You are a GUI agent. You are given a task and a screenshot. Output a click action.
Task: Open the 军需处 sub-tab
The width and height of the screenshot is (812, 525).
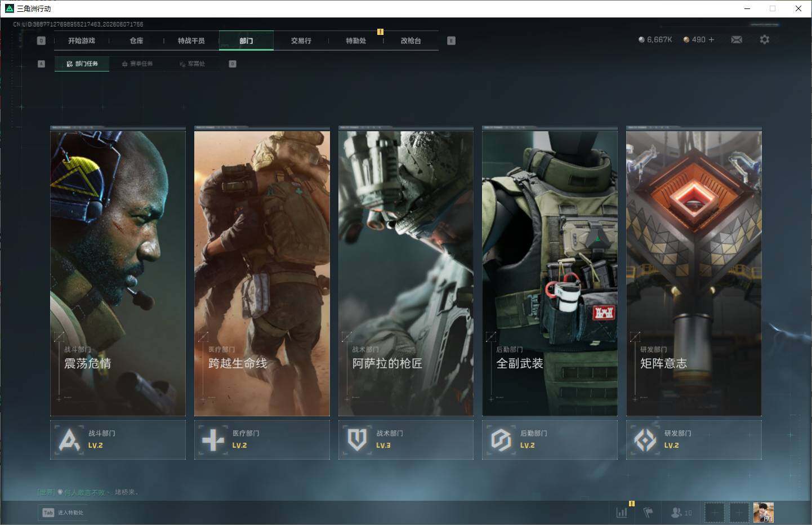pyautogui.click(x=193, y=64)
